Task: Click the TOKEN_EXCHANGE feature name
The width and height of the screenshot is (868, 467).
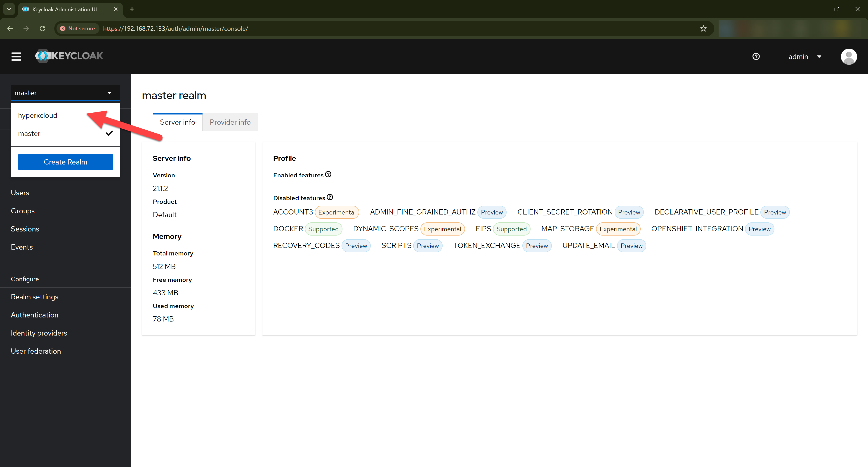Action: 487,245
